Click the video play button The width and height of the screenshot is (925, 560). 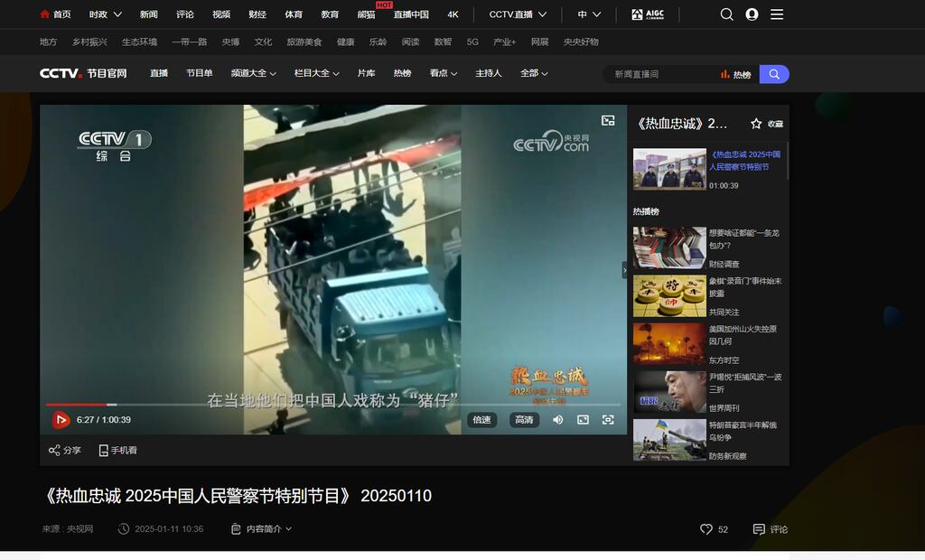click(61, 420)
